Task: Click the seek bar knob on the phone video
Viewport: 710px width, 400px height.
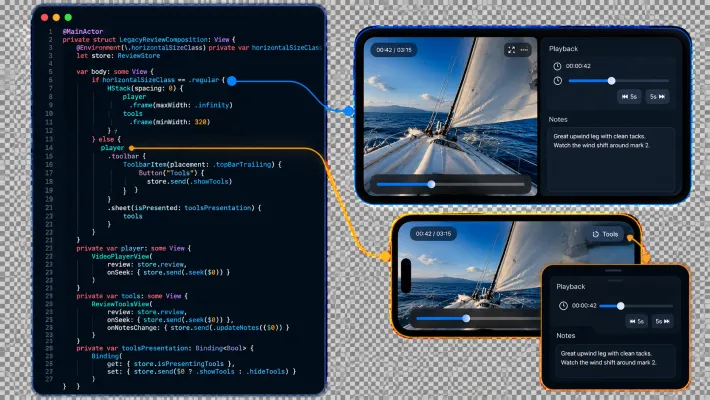Action: pyautogui.click(x=466, y=318)
